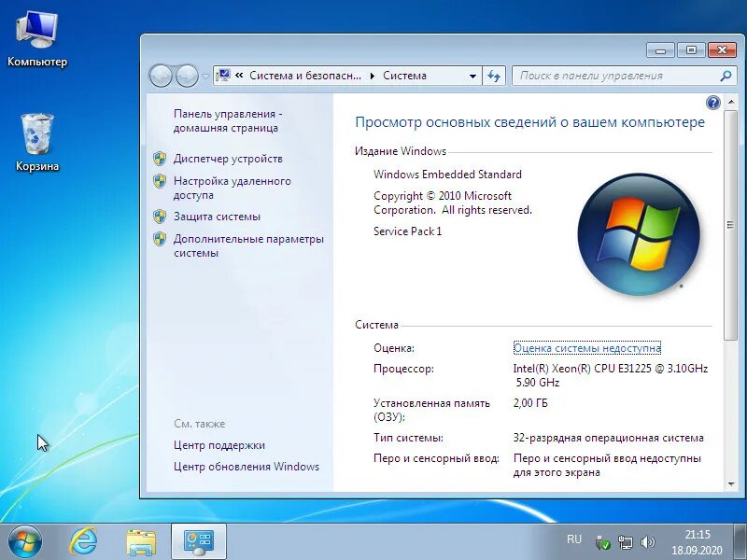The width and height of the screenshot is (747, 560).
Task: Select the Система breadcrumb segment
Action: click(404, 76)
